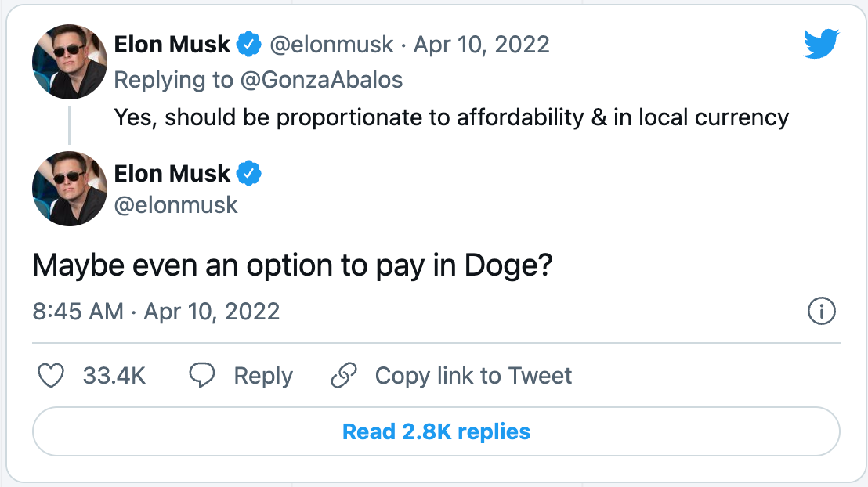Click the tweet info icon
This screenshot has height=487, width=868.
coord(821,312)
